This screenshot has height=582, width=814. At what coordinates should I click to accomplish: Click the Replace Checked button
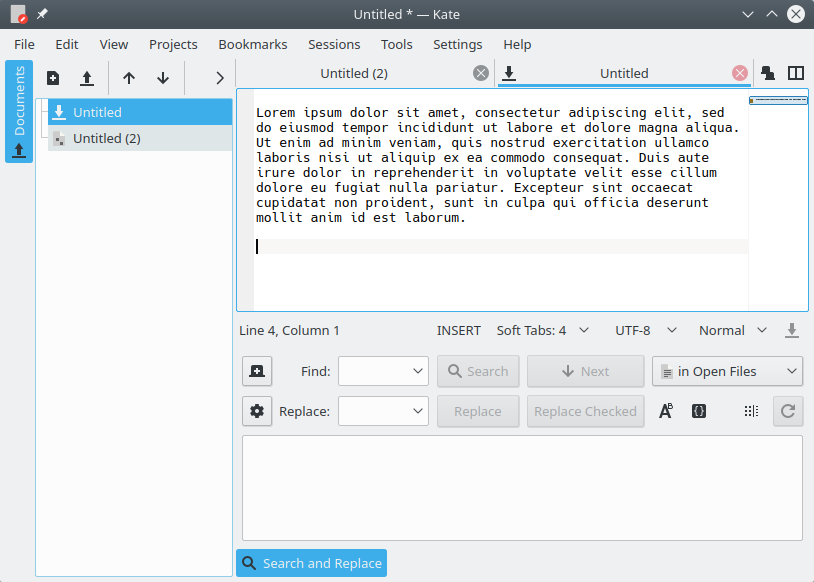pyautogui.click(x=586, y=411)
